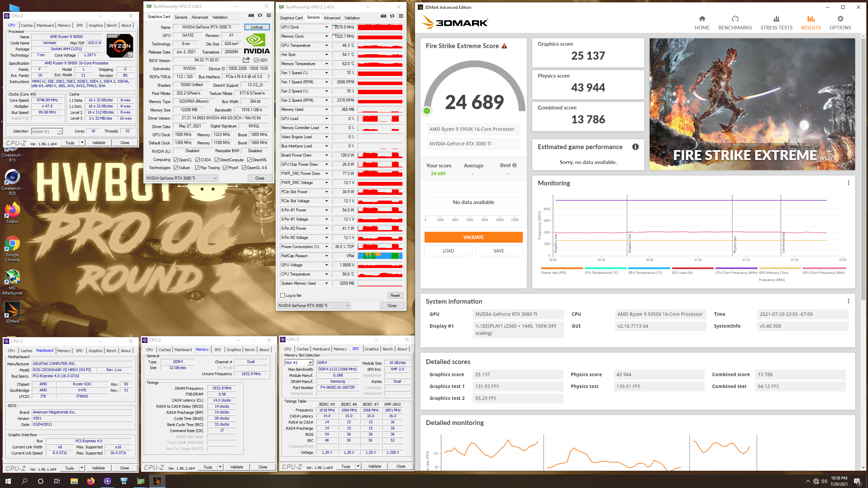The image size is (868, 488).
Task: Open the 3DMark HOME section
Action: [702, 23]
